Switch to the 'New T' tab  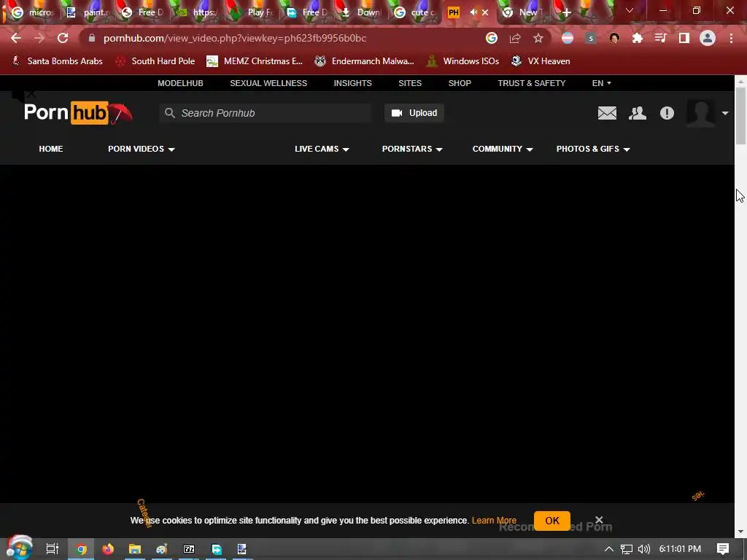[x=523, y=12]
